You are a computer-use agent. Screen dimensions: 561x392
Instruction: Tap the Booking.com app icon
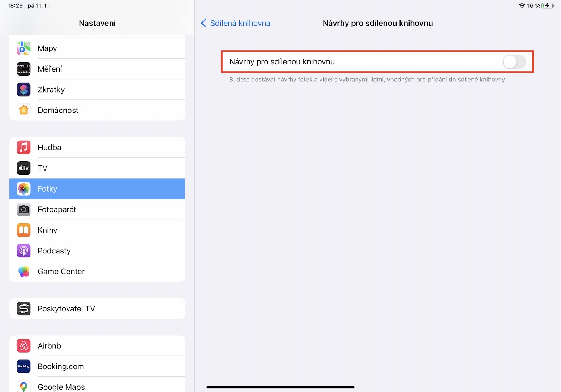point(23,366)
